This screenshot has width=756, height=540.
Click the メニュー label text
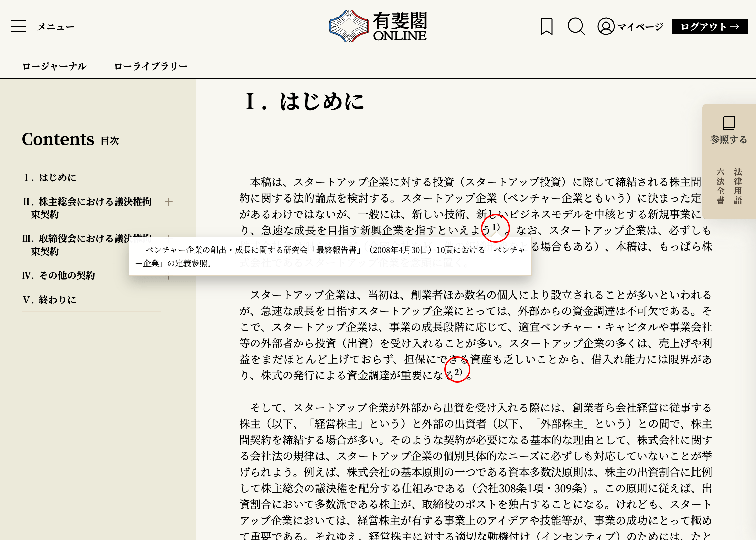[56, 27]
